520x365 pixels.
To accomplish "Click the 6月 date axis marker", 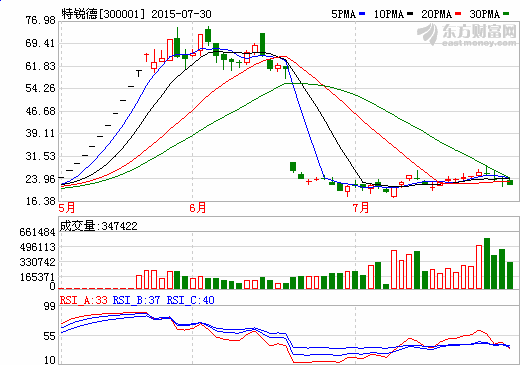I will 198,208.
